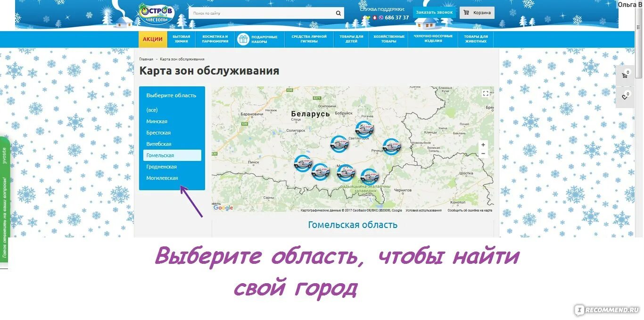This screenshot has width=644, height=320.
Task: Zoom out the map with minus
Action: click(483, 154)
